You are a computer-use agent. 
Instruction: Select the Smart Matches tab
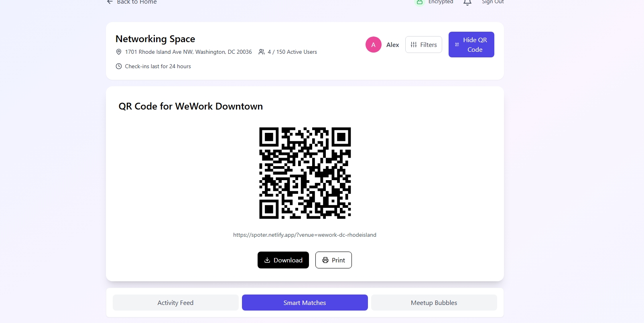[305, 303]
